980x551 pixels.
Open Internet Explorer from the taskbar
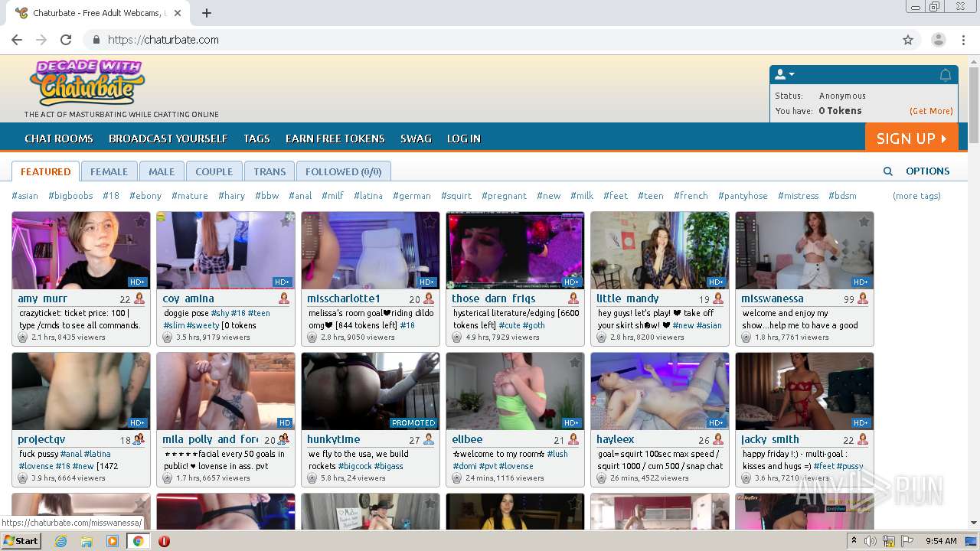61,541
